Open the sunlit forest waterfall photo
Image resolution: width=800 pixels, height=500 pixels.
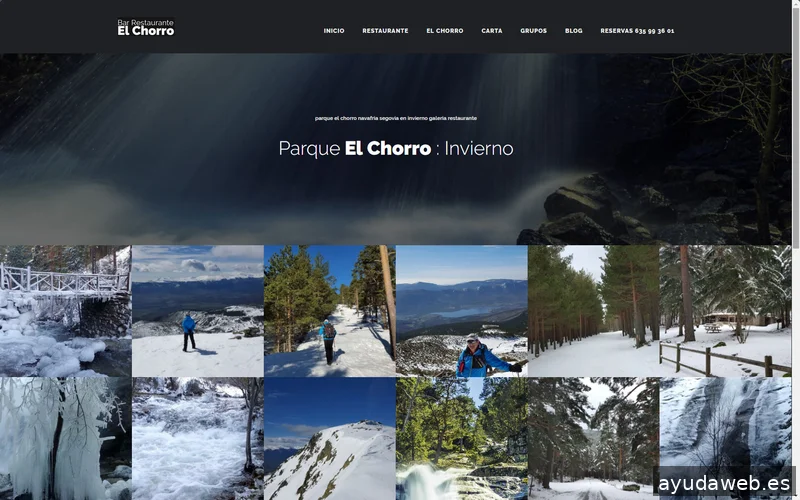pyautogui.click(x=462, y=439)
